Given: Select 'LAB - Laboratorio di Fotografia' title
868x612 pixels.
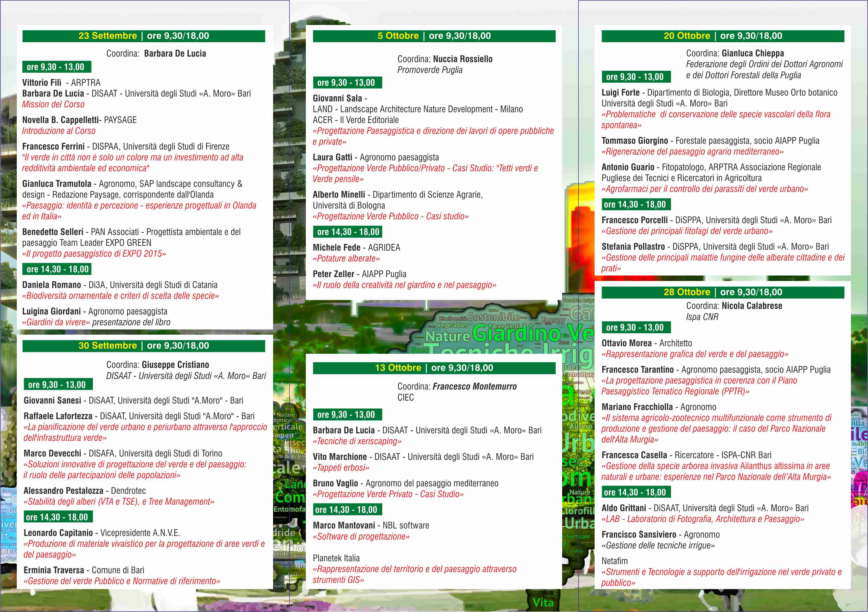Looking at the screenshot, I should point(703,519).
